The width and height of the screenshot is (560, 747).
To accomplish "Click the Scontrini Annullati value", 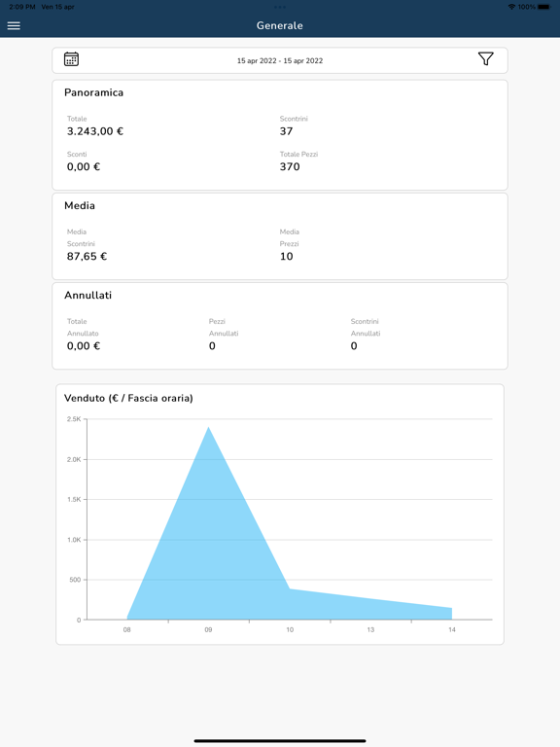I will [354, 346].
